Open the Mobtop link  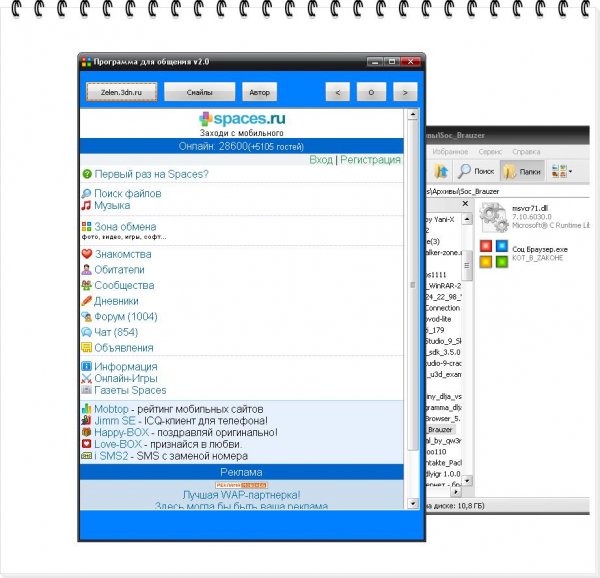pos(111,409)
